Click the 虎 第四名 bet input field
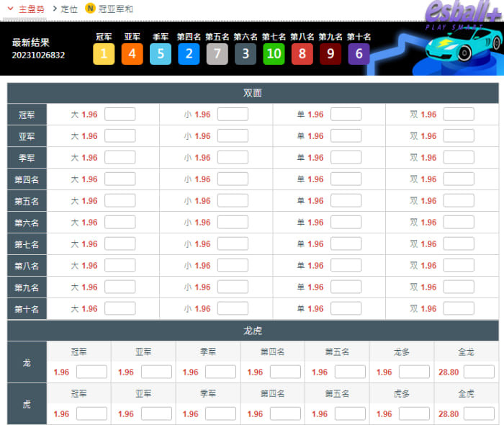Viewport: 504px width, 425px height. (x=285, y=413)
